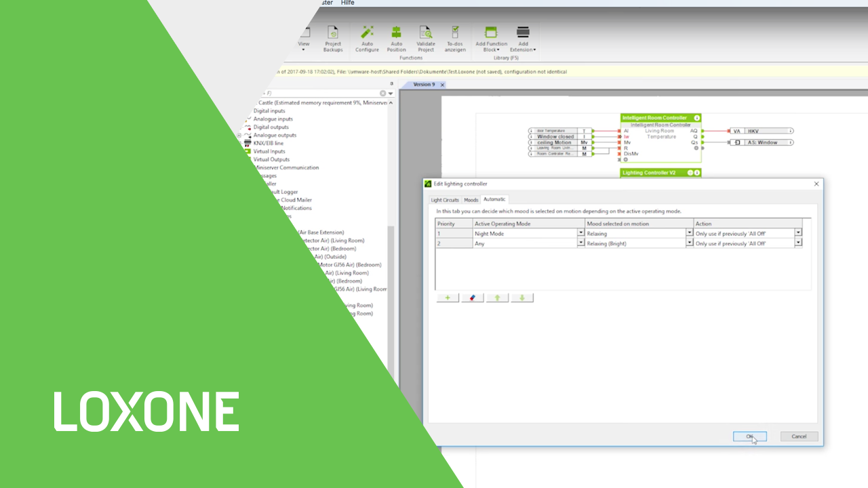Viewport: 868px width, 488px height.
Task: Click the Auto Position toolbar icon
Action: coord(396,33)
